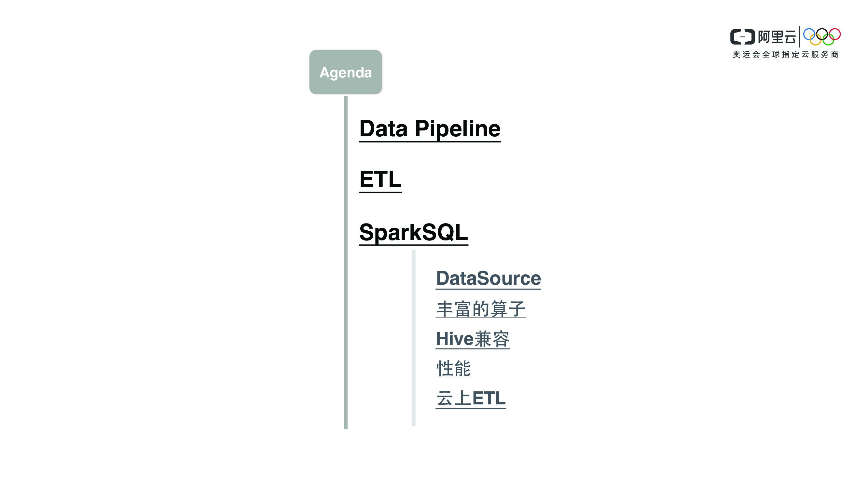Click the 阿里云 brand text
This screenshot has height=488, width=868.
tap(777, 37)
